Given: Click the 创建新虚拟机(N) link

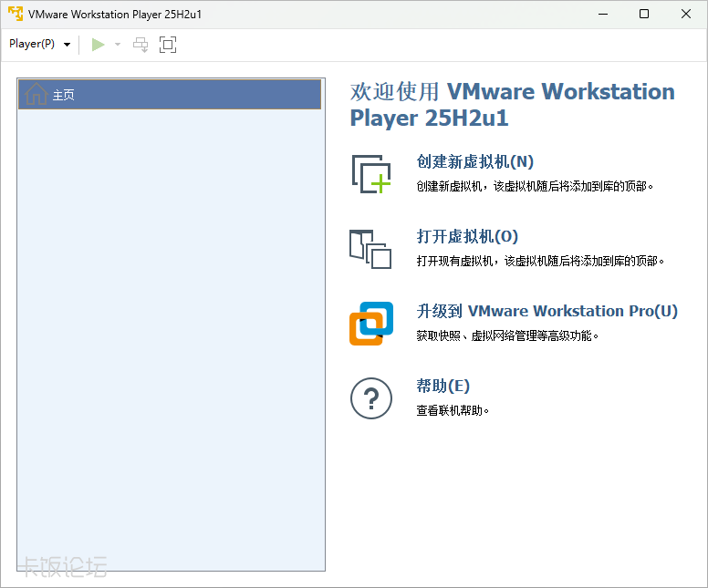Looking at the screenshot, I should click(x=474, y=161).
